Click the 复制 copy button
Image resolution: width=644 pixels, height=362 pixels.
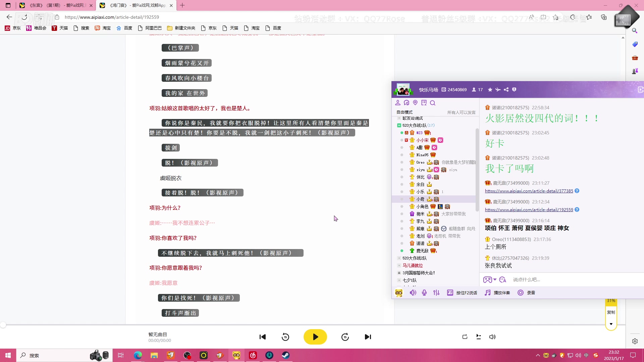point(611,312)
